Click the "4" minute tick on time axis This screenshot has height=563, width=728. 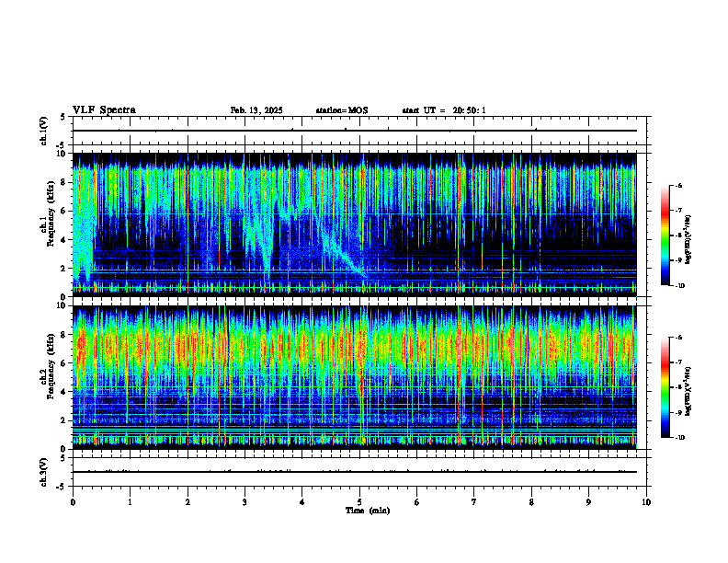point(302,502)
